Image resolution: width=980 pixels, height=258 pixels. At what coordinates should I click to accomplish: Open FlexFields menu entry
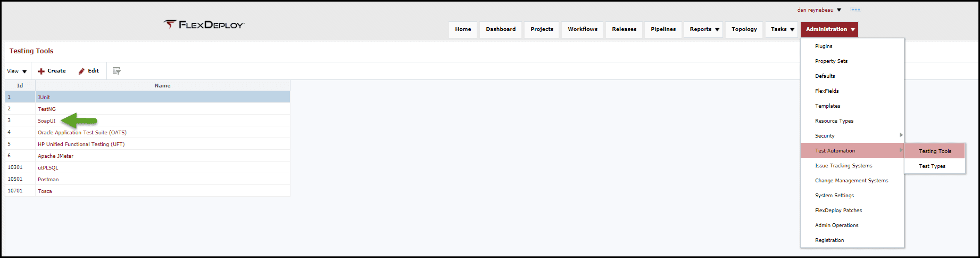pyautogui.click(x=852, y=91)
